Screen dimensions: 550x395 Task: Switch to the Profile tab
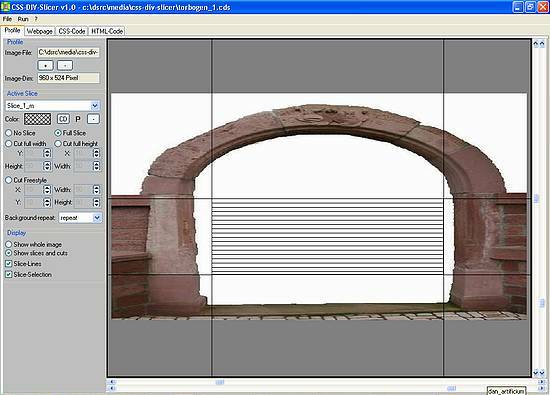(12, 31)
